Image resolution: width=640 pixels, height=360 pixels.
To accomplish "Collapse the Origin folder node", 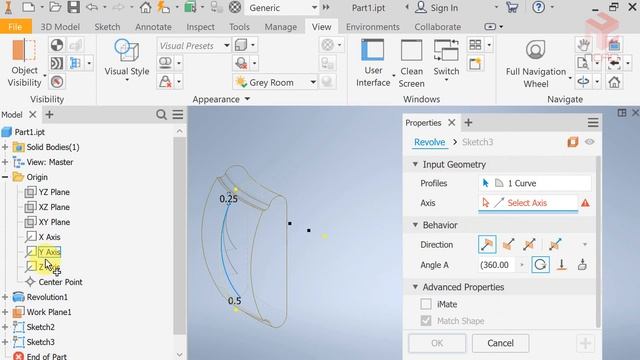I will 5,177.
